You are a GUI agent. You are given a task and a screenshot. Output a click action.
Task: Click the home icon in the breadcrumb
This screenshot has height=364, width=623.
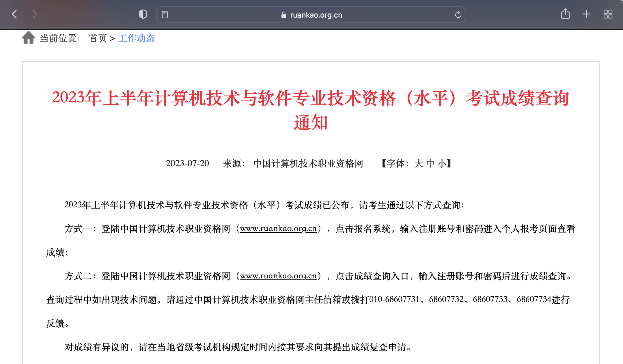coord(29,38)
